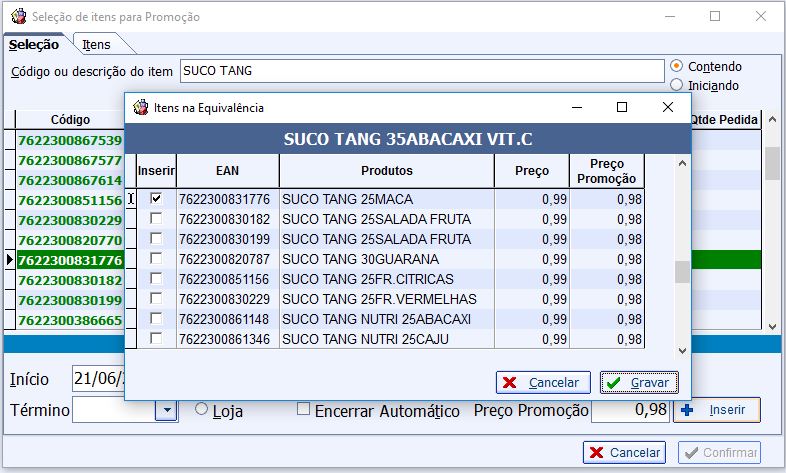Tick Inserir checkbox for EAN 7622300830199
The image size is (786, 473).
(156, 239)
